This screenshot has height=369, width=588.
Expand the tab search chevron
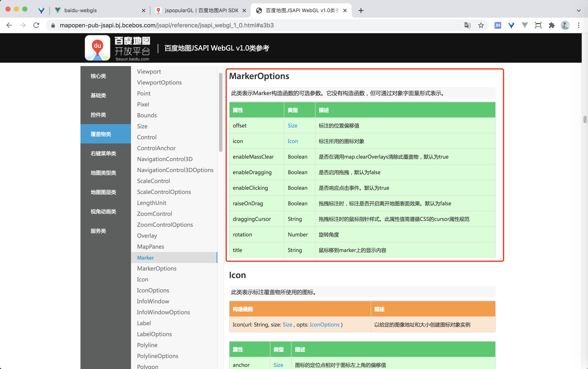click(579, 11)
